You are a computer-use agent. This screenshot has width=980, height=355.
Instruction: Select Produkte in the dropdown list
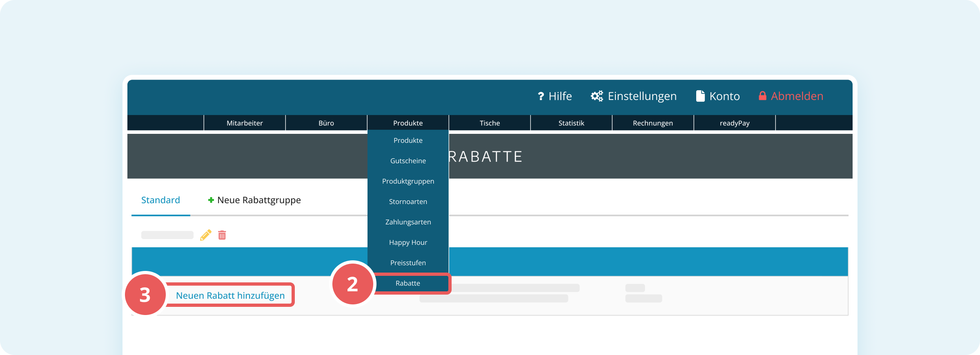coord(408,140)
